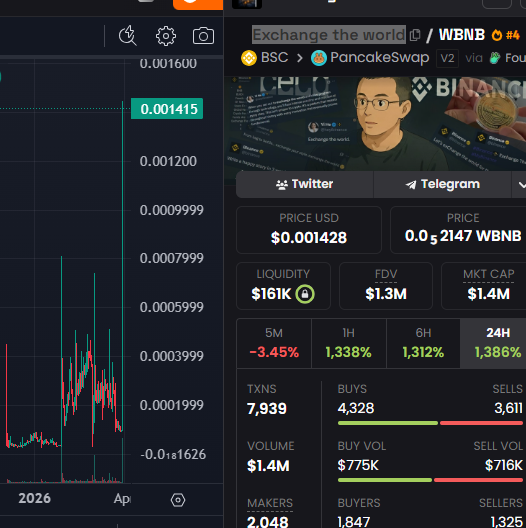Click the V2 version badge
The height and width of the screenshot is (528, 526).
447,58
